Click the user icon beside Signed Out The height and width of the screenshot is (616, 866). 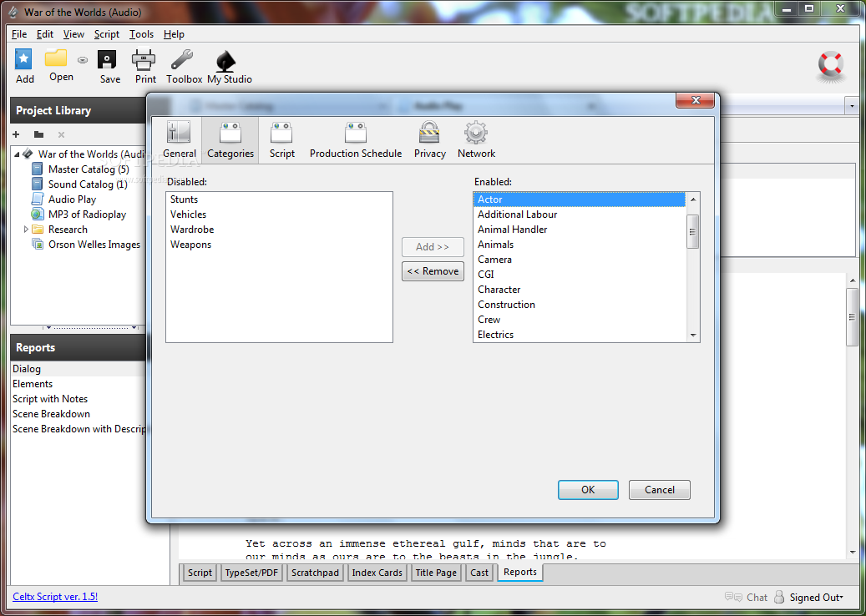(779, 597)
